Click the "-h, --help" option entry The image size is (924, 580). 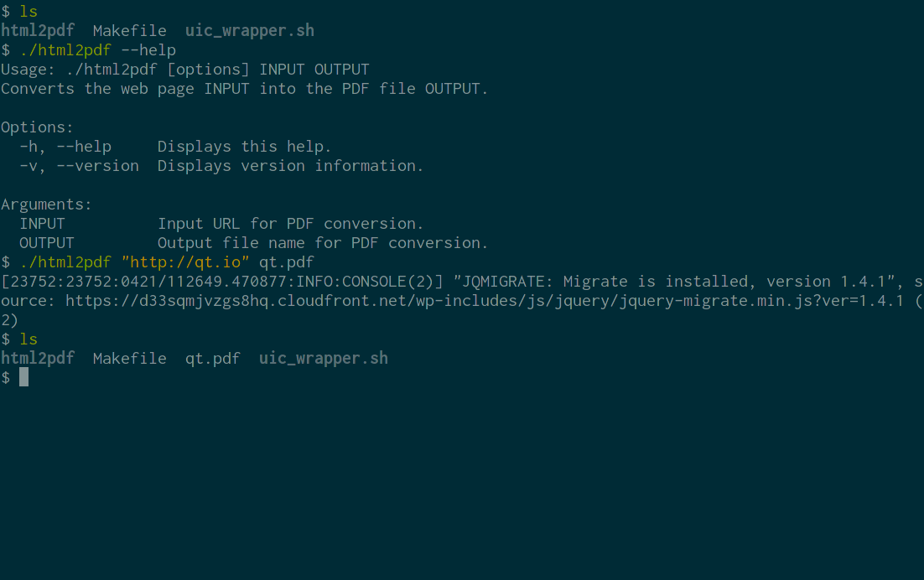pyautogui.click(x=65, y=147)
